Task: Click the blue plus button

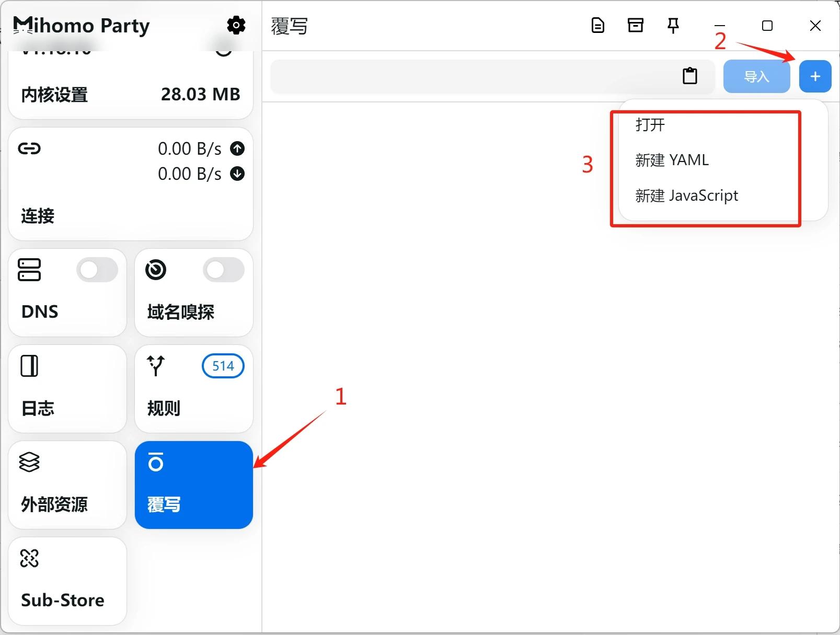Action: tap(815, 76)
